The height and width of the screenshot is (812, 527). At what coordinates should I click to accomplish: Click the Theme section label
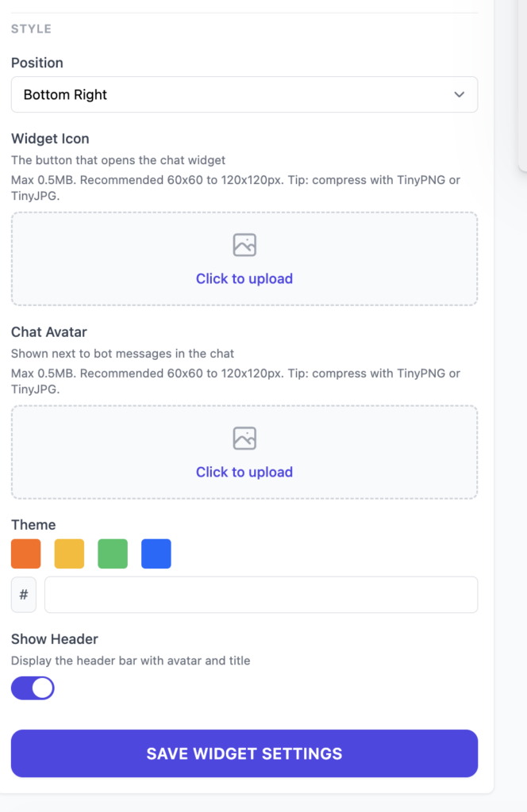tap(33, 524)
